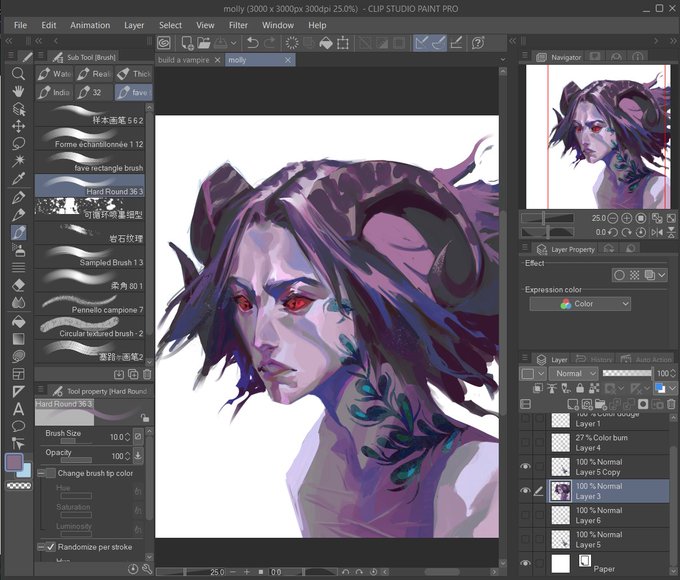The height and width of the screenshot is (580, 680).
Task: Adjust the Brush Size slider
Action: click(x=76, y=442)
